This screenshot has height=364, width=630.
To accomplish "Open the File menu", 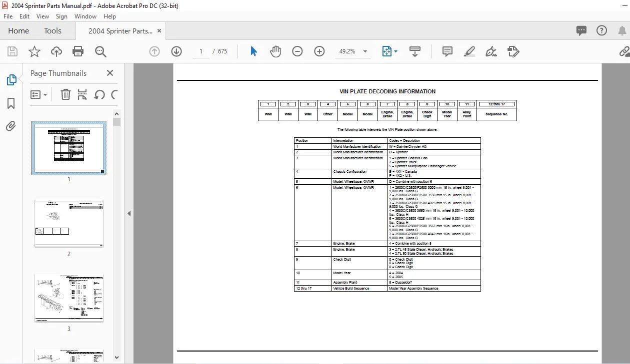I will click(8, 16).
